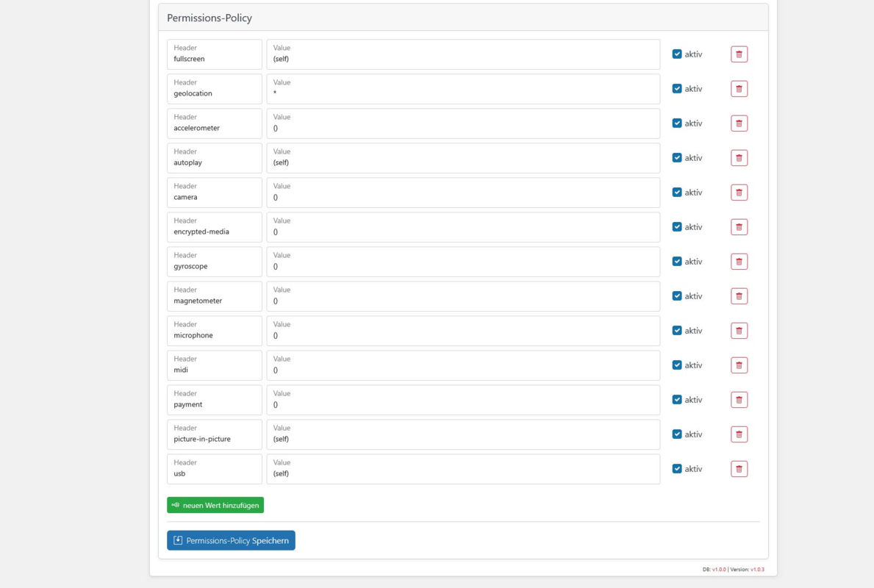Edit the magnetometer value field
This screenshot has width=874, height=588.
[463, 296]
